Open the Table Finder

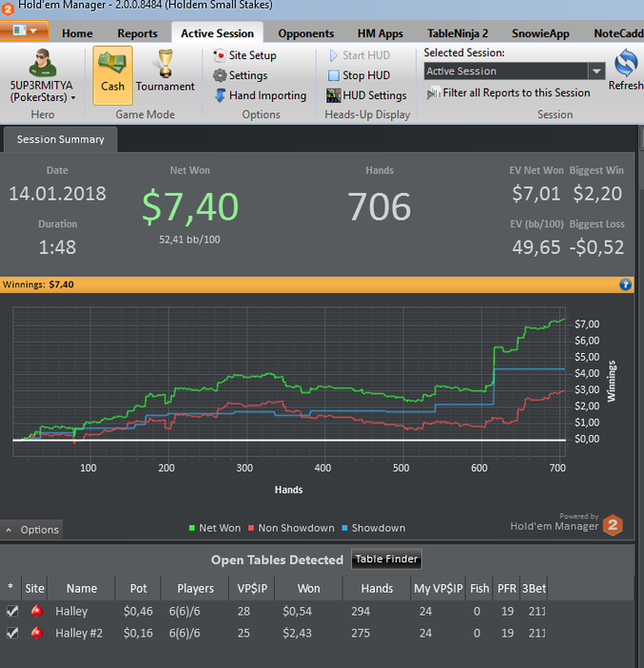[x=386, y=559]
